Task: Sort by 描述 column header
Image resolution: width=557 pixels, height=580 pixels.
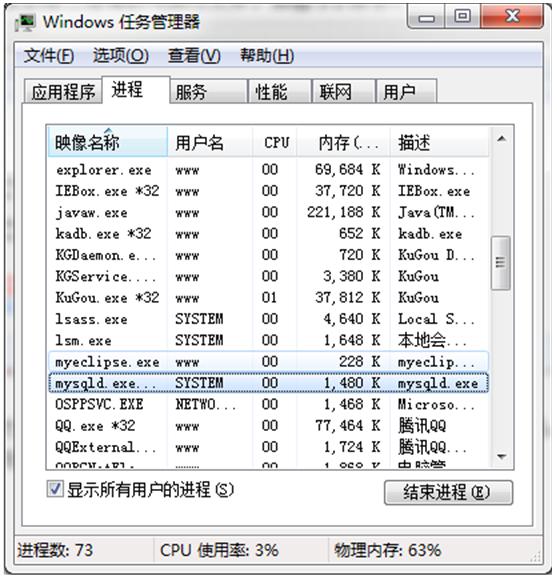Action: point(439,142)
